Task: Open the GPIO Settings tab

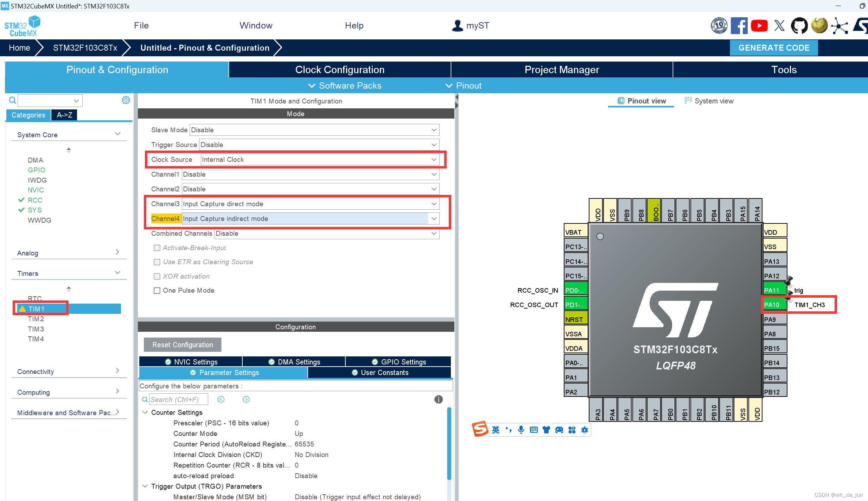Action: 399,362
